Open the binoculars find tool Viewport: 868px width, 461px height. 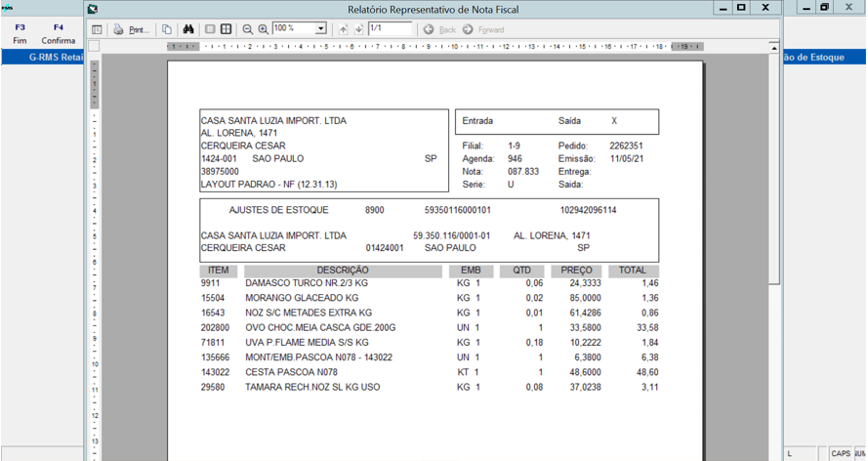click(x=188, y=29)
